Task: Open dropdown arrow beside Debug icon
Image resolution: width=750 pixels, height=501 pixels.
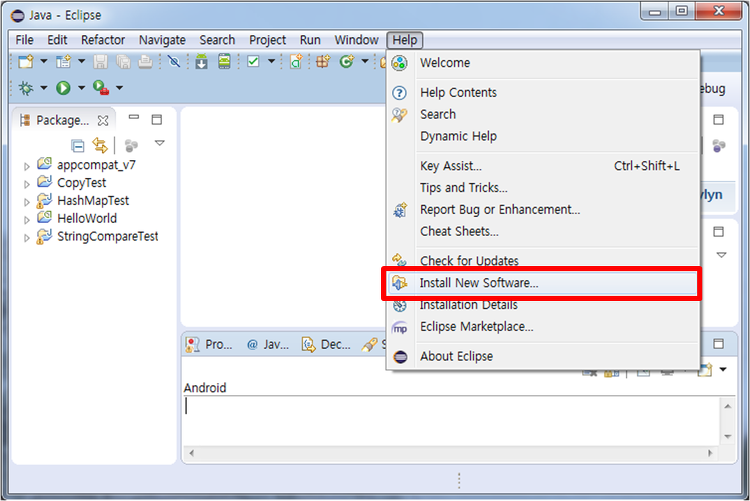Action: tap(44, 88)
